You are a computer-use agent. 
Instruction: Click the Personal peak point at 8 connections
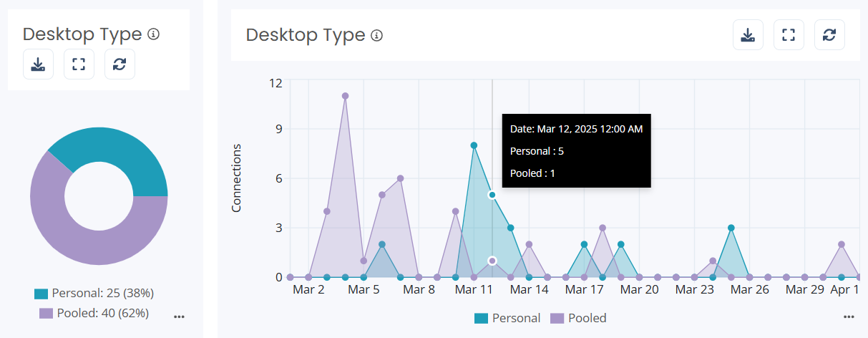click(474, 145)
